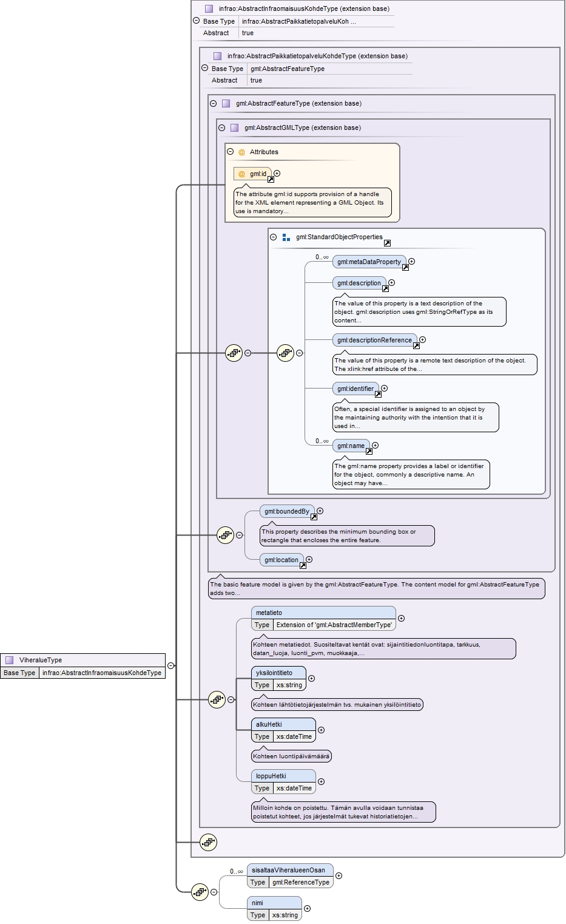Select the nimi element
Screen dimensions: 566x924
pos(274,909)
